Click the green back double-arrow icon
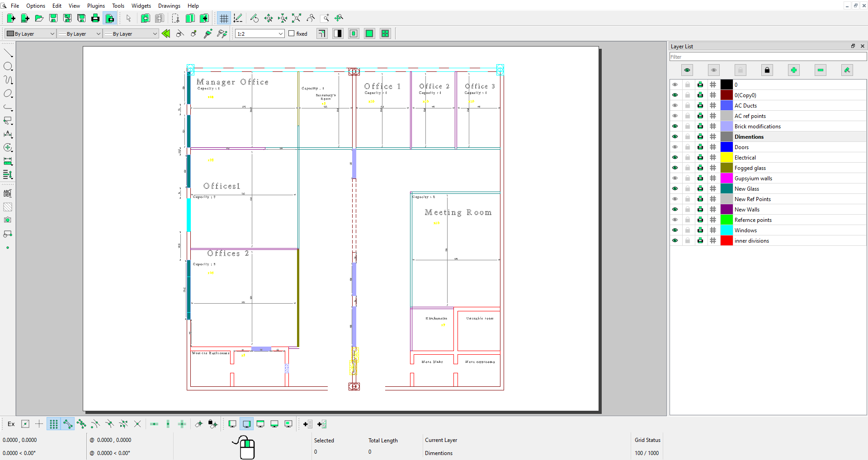 pos(166,33)
